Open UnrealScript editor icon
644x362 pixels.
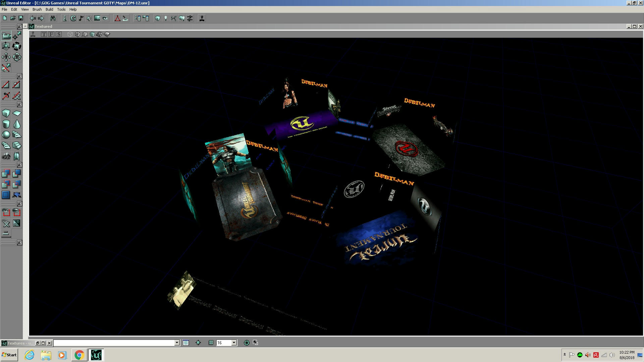point(125,18)
